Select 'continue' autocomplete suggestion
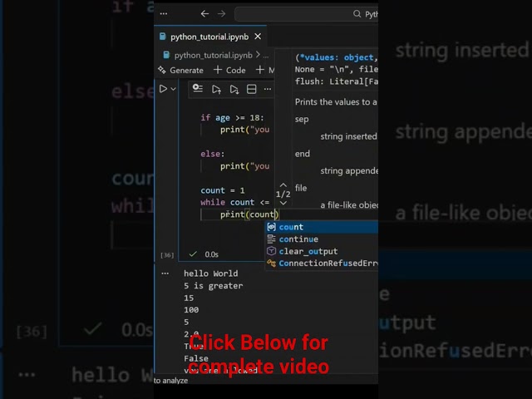 tap(322, 239)
